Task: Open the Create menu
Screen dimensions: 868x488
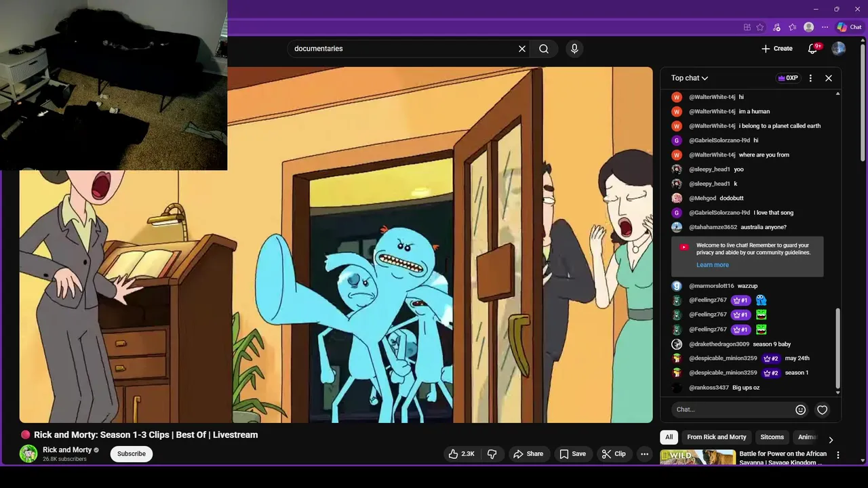Action: click(x=776, y=49)
